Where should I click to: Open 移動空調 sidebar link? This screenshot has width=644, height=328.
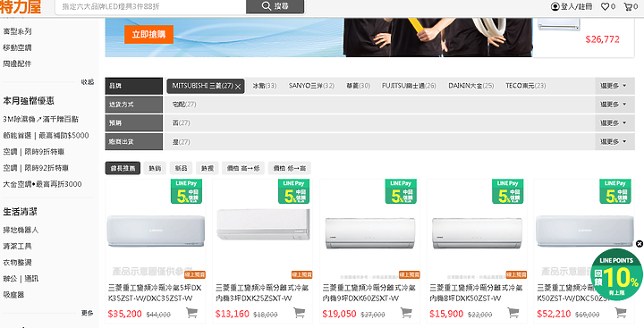(x=17, y=47)
